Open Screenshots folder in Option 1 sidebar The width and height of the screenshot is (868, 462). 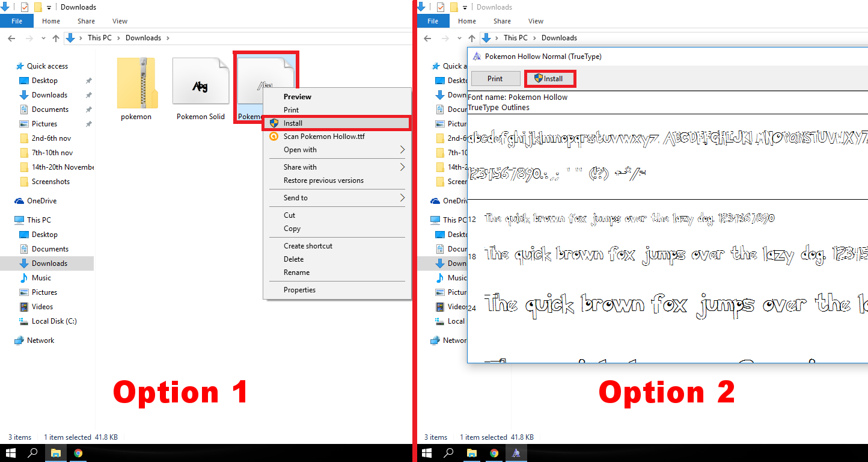pos(50,182)
